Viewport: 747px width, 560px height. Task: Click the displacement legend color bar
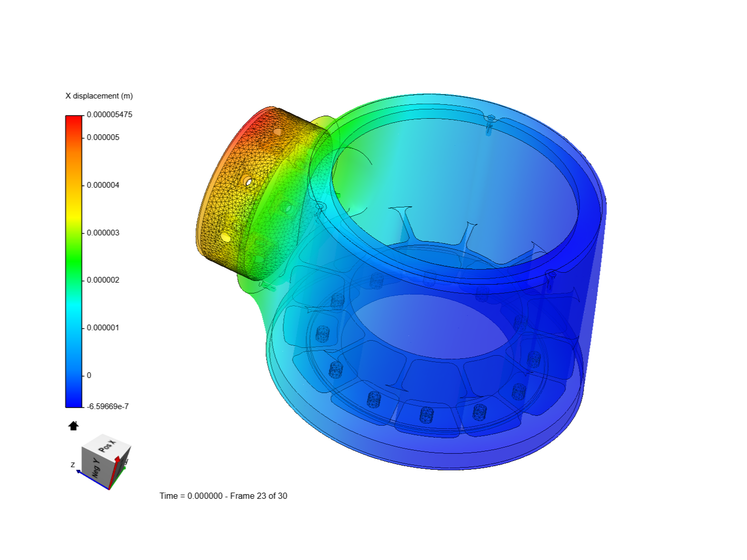74,261
